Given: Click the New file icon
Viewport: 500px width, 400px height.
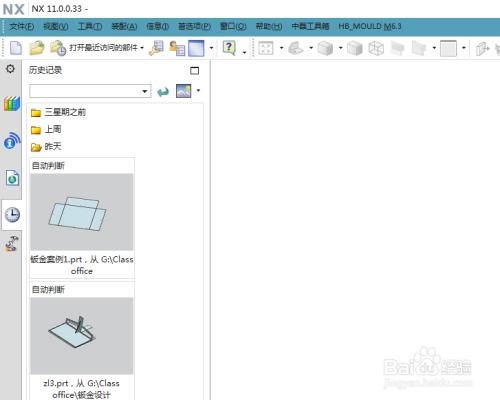Looking at the screenshot, I should click(16, 48).
